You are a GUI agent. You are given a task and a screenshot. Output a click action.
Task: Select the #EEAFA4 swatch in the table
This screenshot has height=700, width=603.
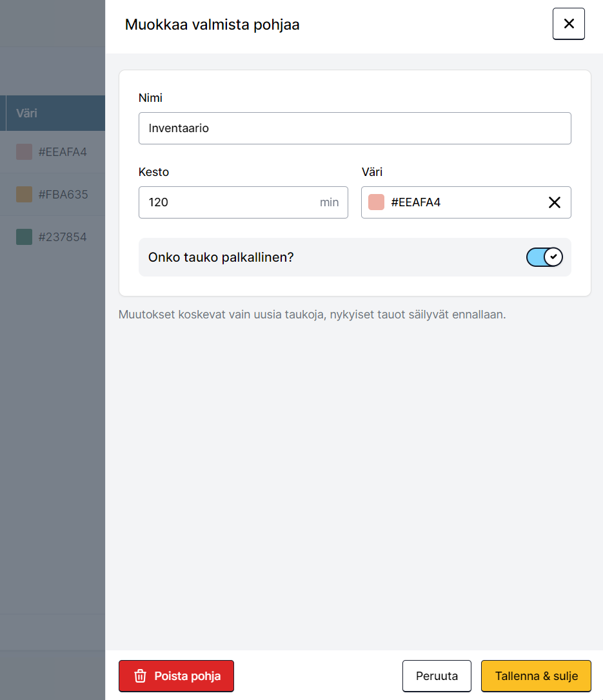(x=24, y=152)
